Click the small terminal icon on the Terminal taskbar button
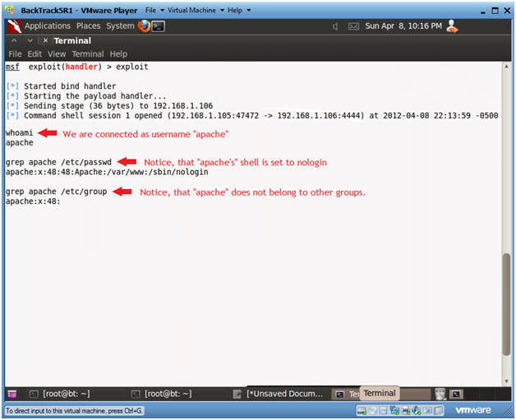The image size is (516, 420). click(339, 394)
